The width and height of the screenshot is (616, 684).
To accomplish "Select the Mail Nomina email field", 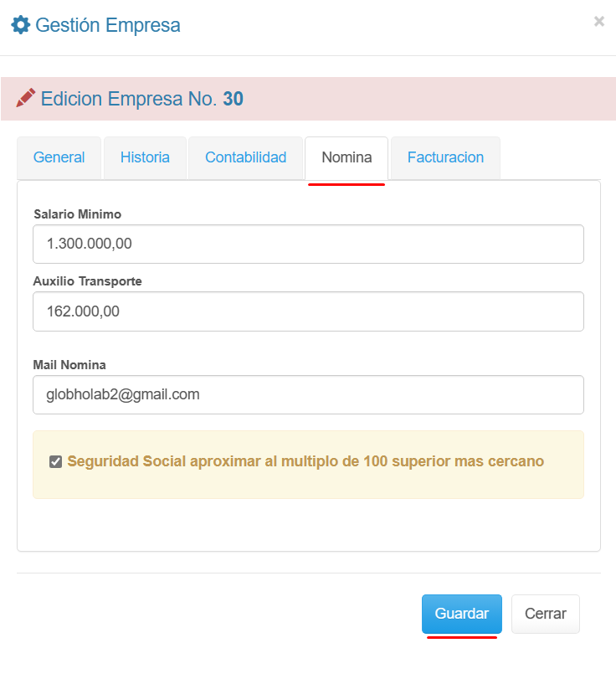I will (x=308, y=394).
